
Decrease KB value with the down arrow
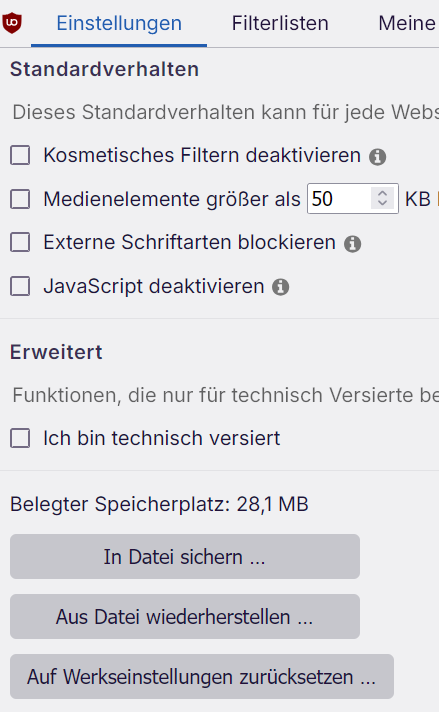point(382,203)
